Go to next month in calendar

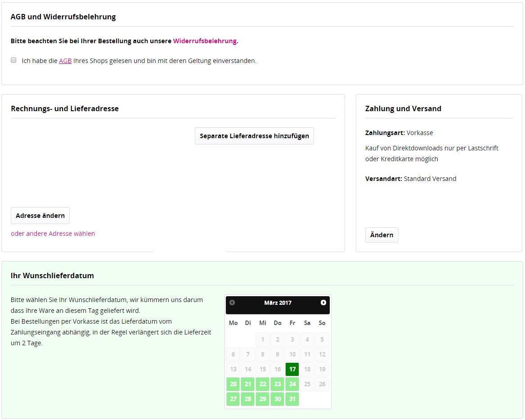click(x=323, y=303)
